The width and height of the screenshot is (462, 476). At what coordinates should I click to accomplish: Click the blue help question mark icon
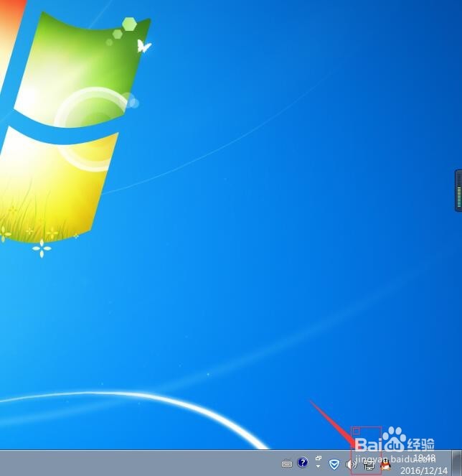pyautogui.click(x=303, y=462)
